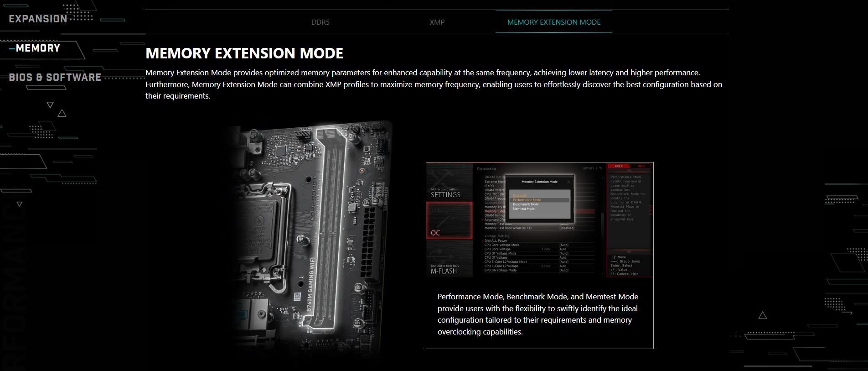868x371 pixels.
Task: Click the HELP tab in the BIOS screenshot
Action: pos(619,166)
